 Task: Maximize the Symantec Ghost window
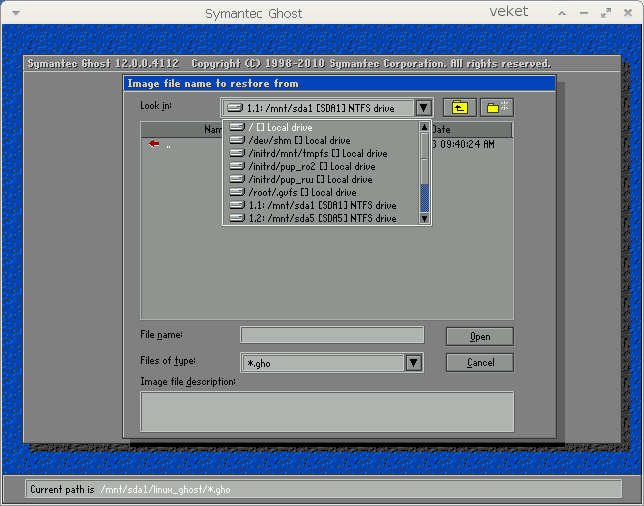[606, 14]
